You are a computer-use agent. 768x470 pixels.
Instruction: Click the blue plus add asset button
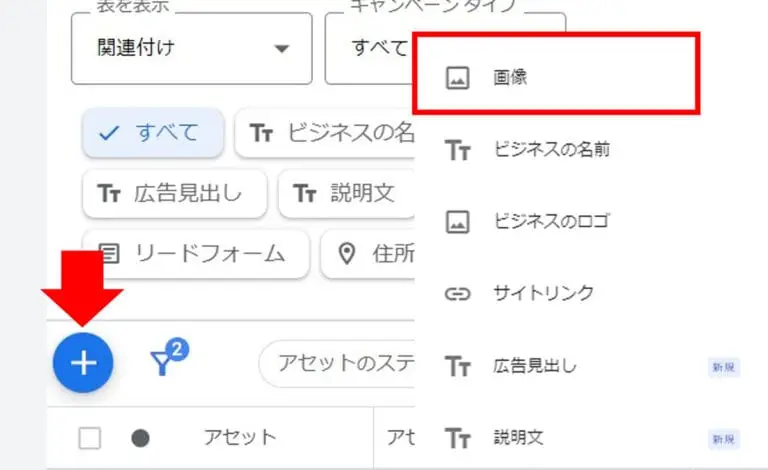pos(83,362)
